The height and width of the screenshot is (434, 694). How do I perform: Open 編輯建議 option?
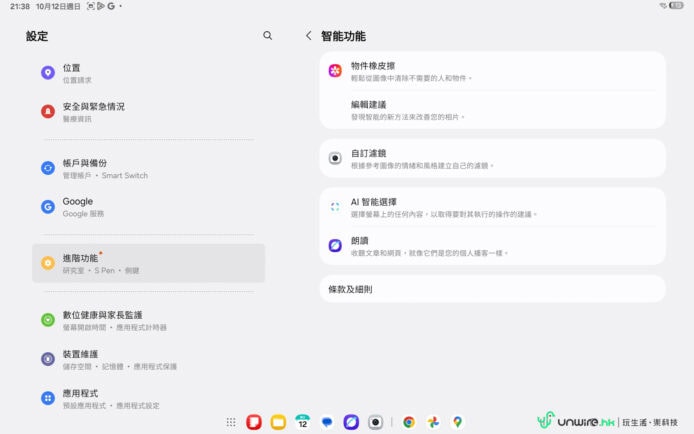tap(492, 109)
